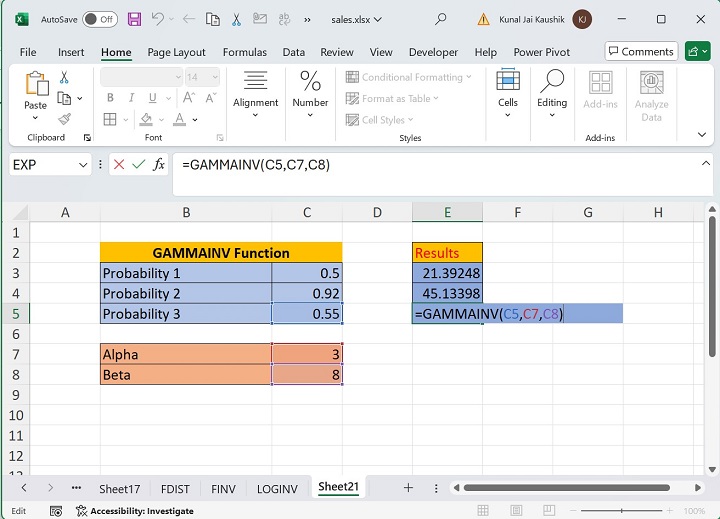Select the Format Painter brush icon
Screen dimensions: 720x519
(x=64, y=119)
